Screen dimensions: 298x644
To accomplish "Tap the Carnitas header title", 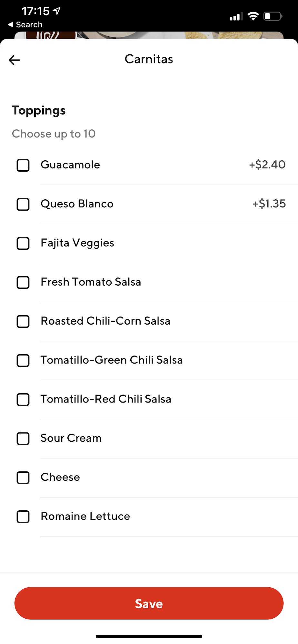I will (149, 59).
